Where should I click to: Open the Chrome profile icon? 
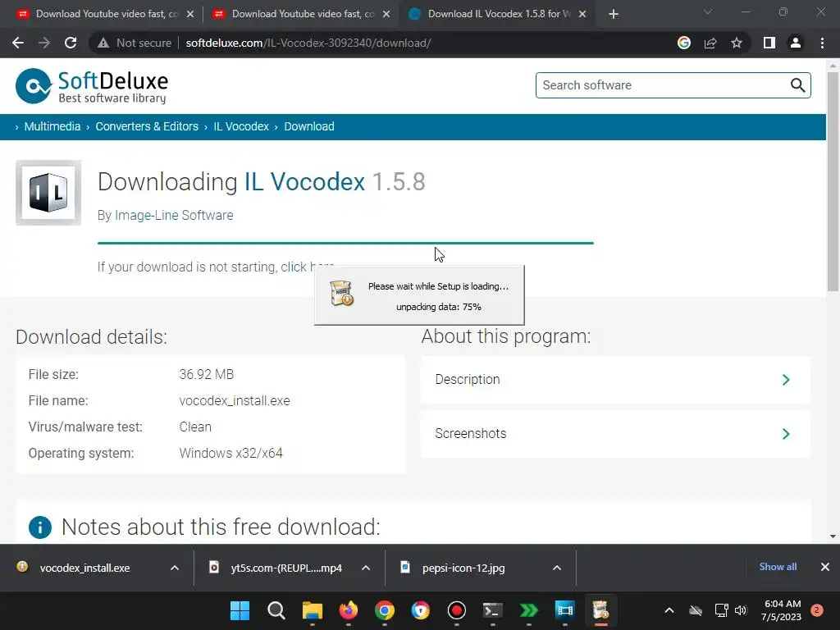[796, 43]
